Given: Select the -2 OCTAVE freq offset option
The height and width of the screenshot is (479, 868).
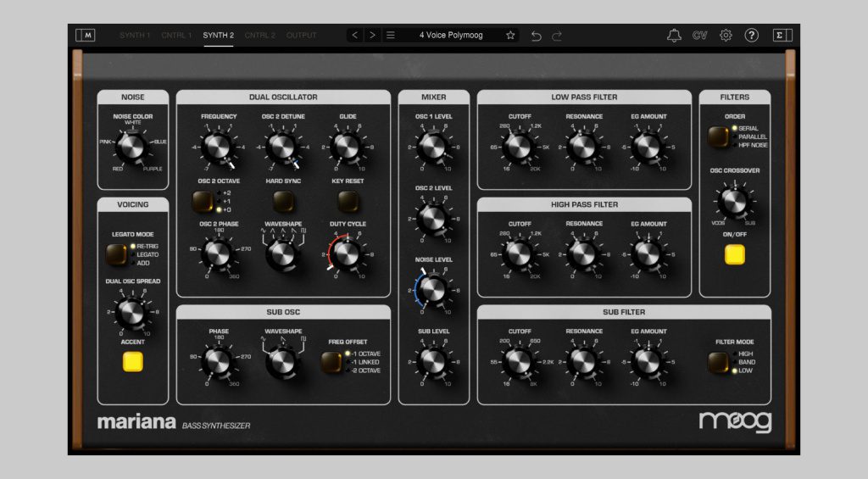Looking at the screenshot, I should coord(363,370).
